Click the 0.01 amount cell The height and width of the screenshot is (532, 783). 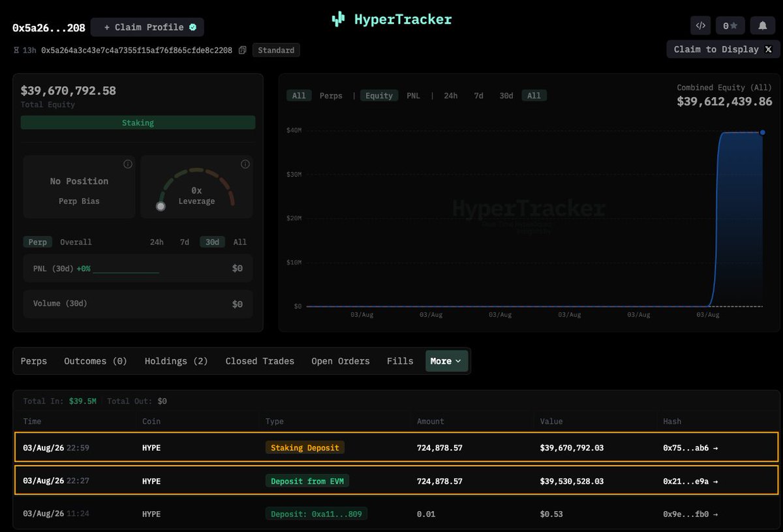pyautogui.click(x=427, y=514)
